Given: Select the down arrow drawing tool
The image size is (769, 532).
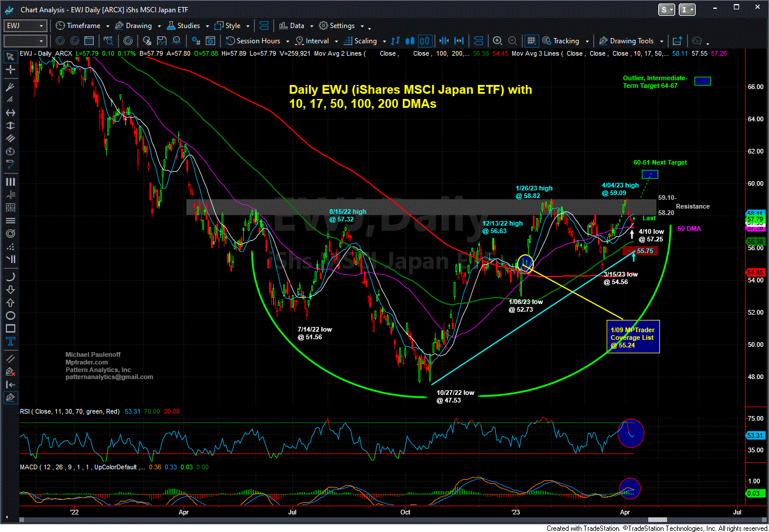Looking at the screenshot, I should (11, 290).
